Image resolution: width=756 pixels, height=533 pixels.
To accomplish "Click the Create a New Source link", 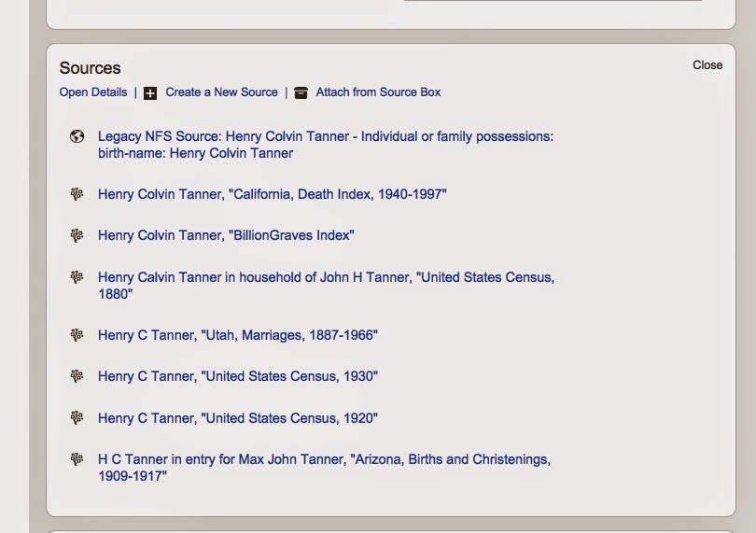I will pyautogui.click(x=222, y=92).
